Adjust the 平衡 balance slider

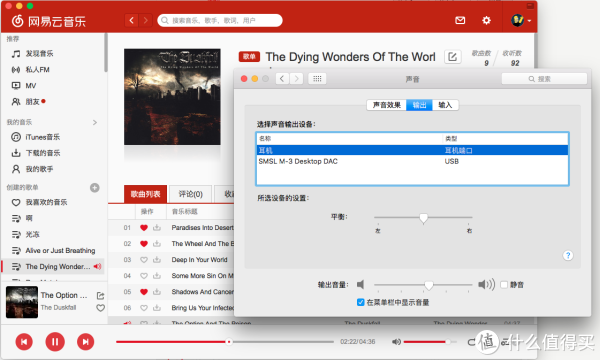(423, 218)
